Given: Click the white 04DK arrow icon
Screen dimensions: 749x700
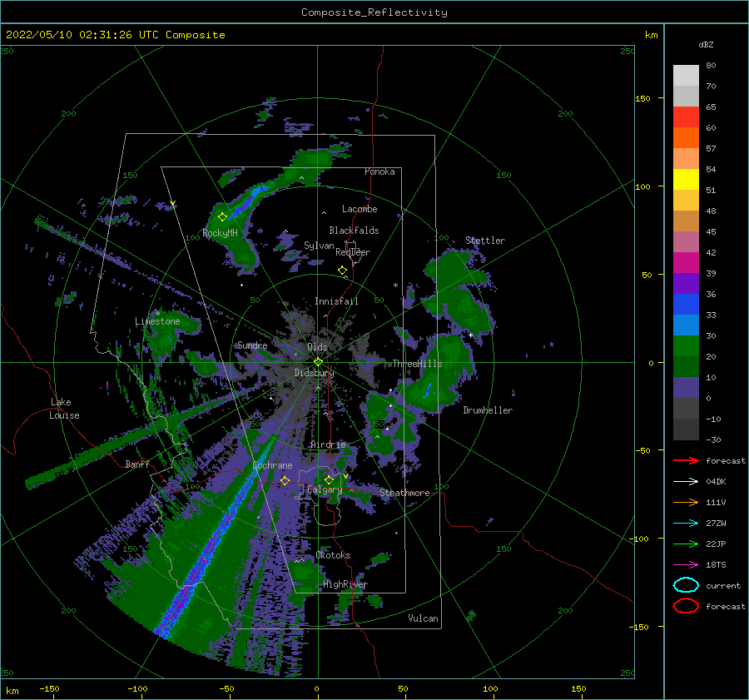Looking at the screenshot, I should coord(686,482).
